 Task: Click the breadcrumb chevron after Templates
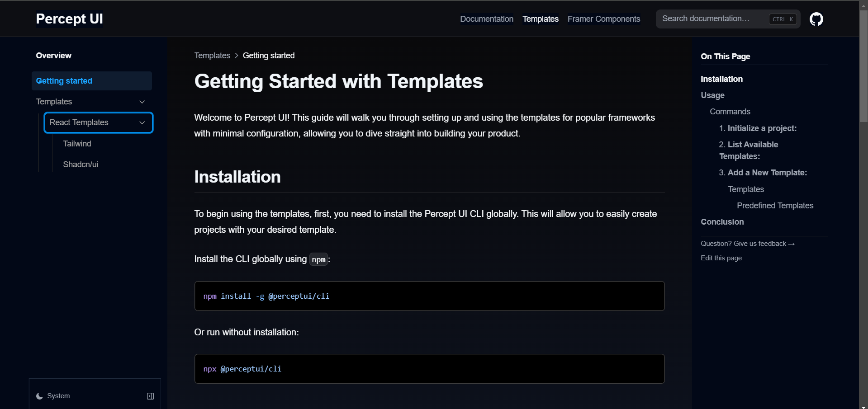pos(236,56)
